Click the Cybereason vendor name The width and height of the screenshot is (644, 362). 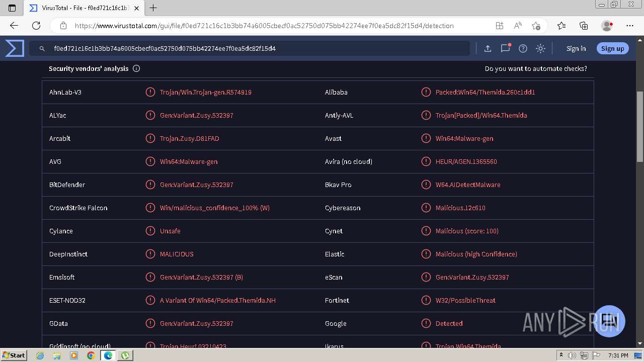point(343,208)
